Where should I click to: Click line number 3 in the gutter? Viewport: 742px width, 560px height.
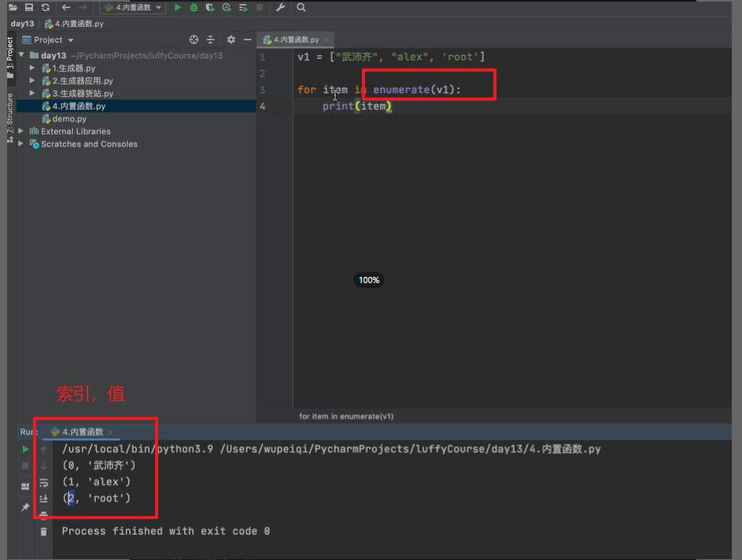click(x=262, y=90)
